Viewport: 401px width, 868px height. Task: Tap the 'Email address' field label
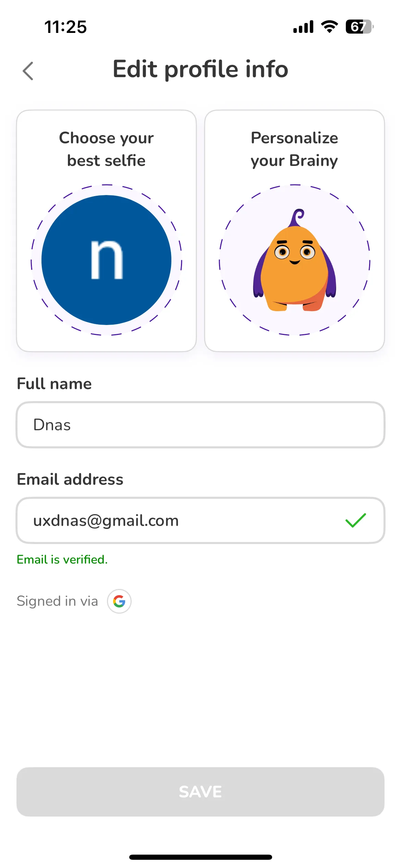click(70, 479)
